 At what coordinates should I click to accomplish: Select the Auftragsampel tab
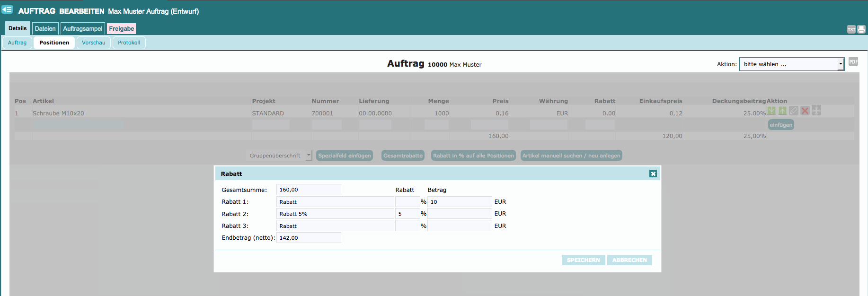coord(82,29)
